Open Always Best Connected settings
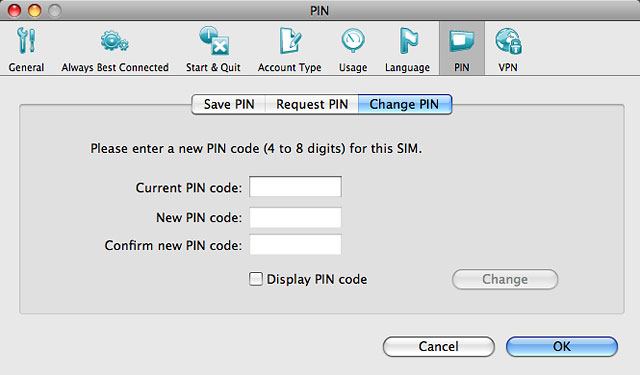 tap(115, 50)
